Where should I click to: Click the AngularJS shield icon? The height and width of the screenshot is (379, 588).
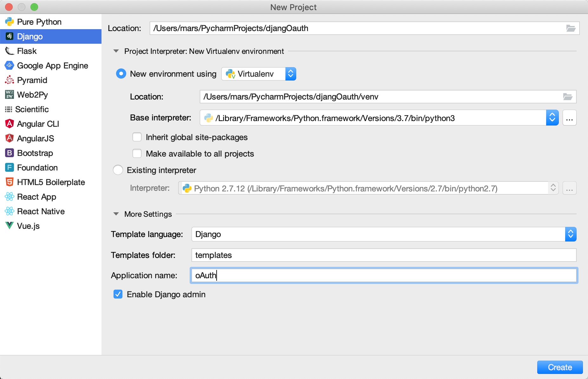[x=10, y=138]
